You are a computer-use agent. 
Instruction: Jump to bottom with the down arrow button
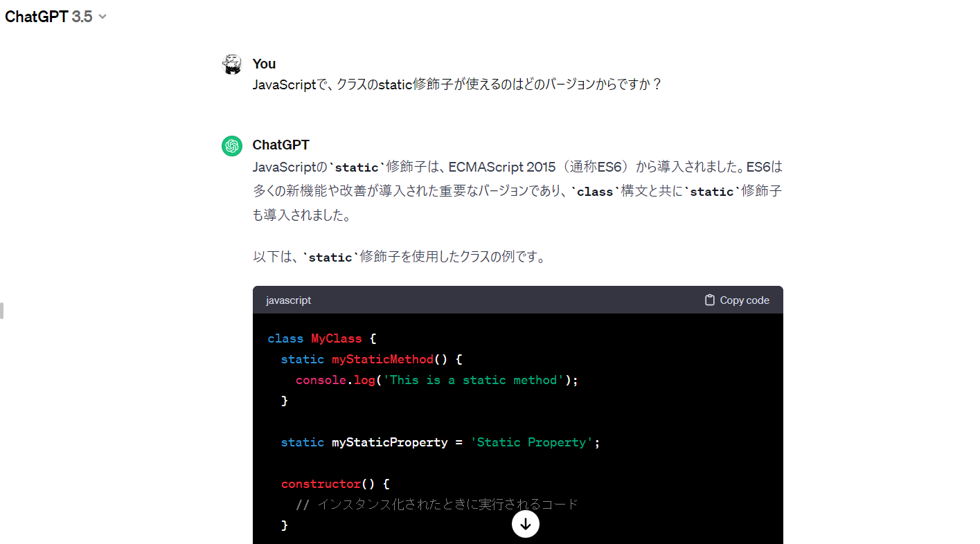[526, 524]
